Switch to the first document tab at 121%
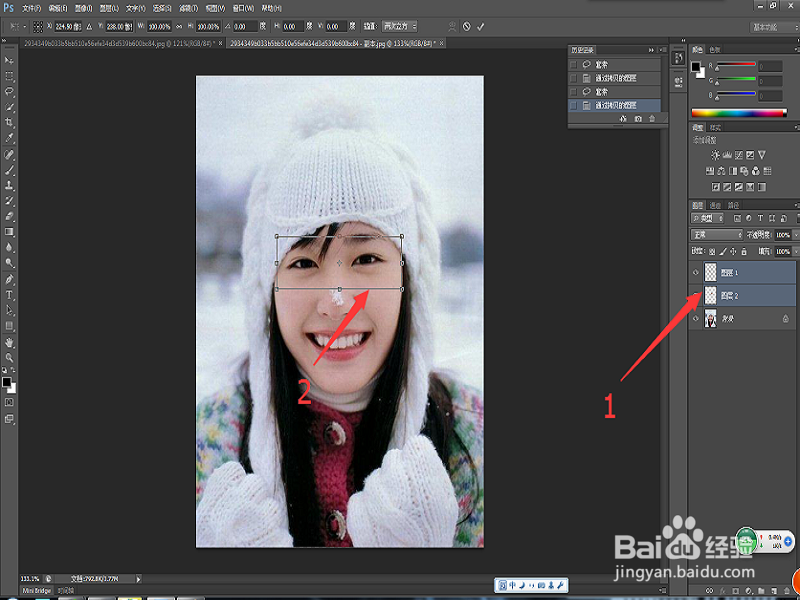 (x=122, y=43)
